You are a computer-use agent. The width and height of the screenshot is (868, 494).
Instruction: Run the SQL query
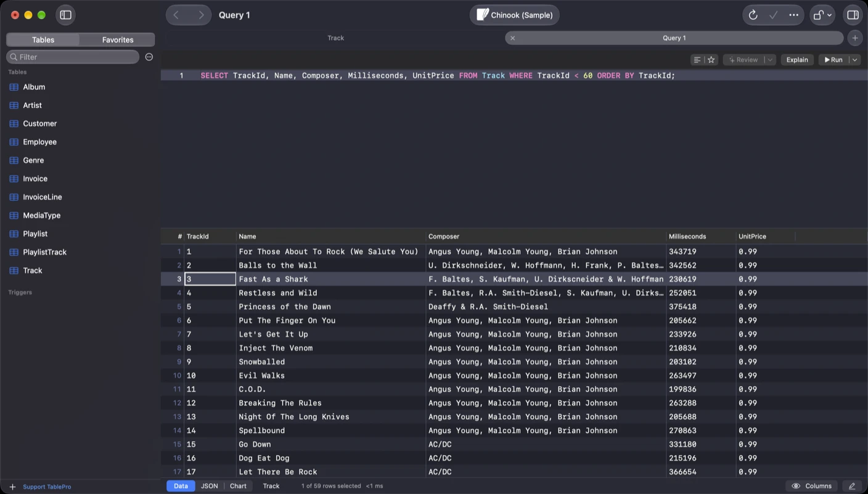tap(833, 60)
